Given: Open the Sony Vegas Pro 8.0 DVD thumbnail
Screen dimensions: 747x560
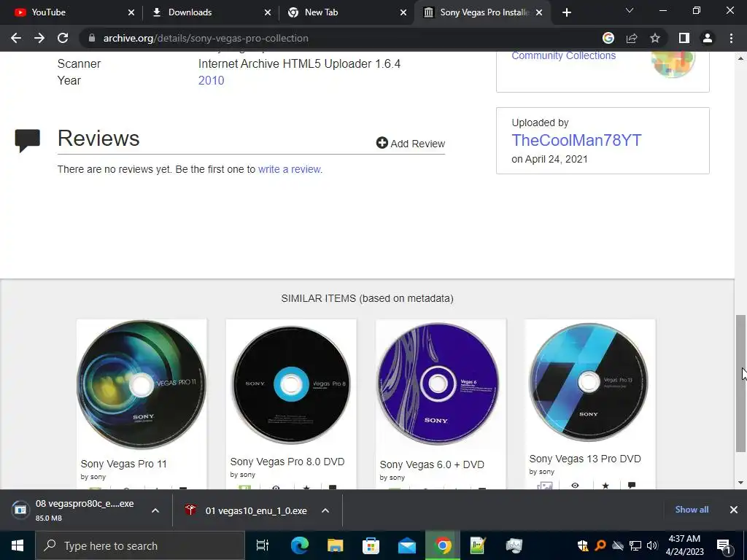Looking at the screenshot, I should click(x=291, y=385).
